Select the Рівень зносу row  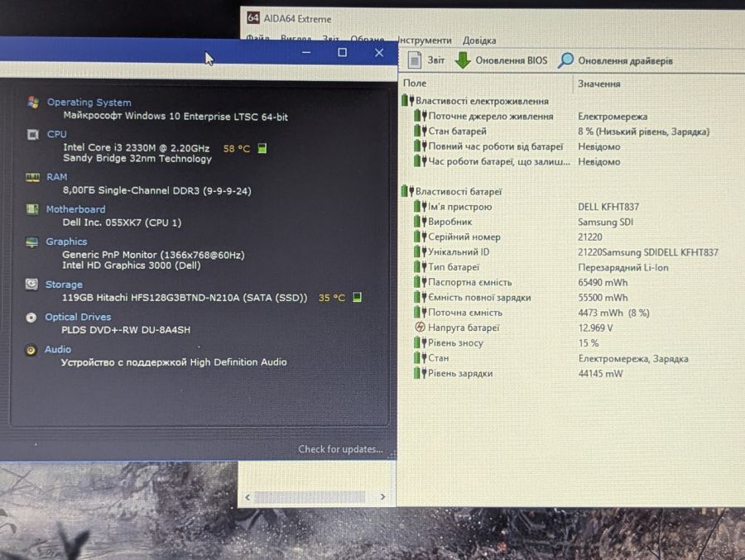coord(506,342)
